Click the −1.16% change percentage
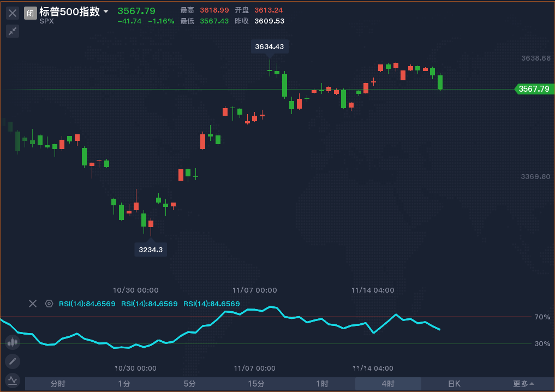This screenshot has height=392, width=555. (161, 21)
